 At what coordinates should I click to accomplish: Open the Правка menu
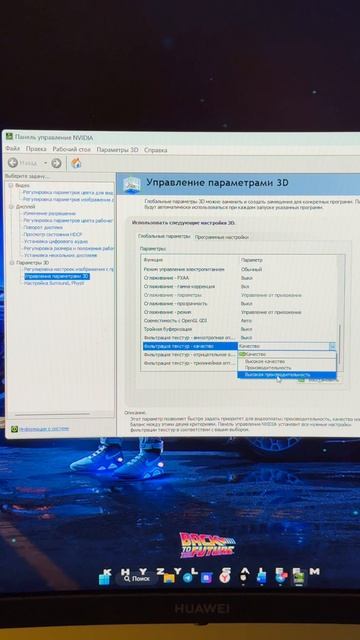[x=36, y=149]
